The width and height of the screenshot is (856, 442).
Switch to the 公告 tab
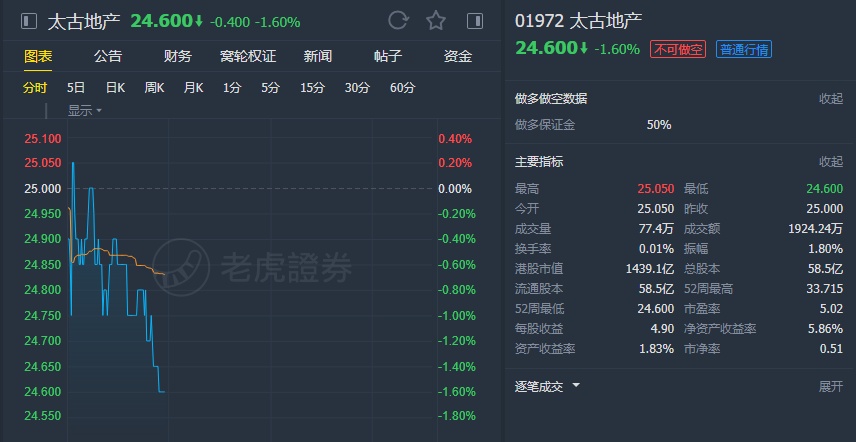108,56
